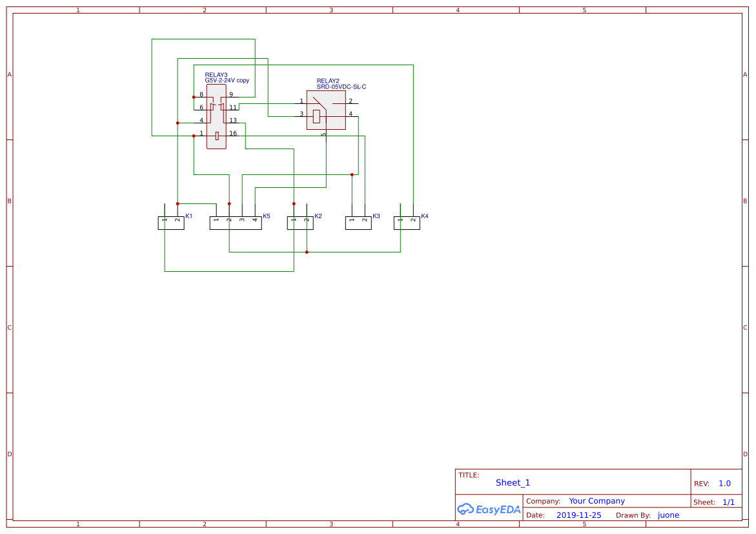Screen dimensions: 756x534
Task: Click the author name juone
Action: click(668, 515)
